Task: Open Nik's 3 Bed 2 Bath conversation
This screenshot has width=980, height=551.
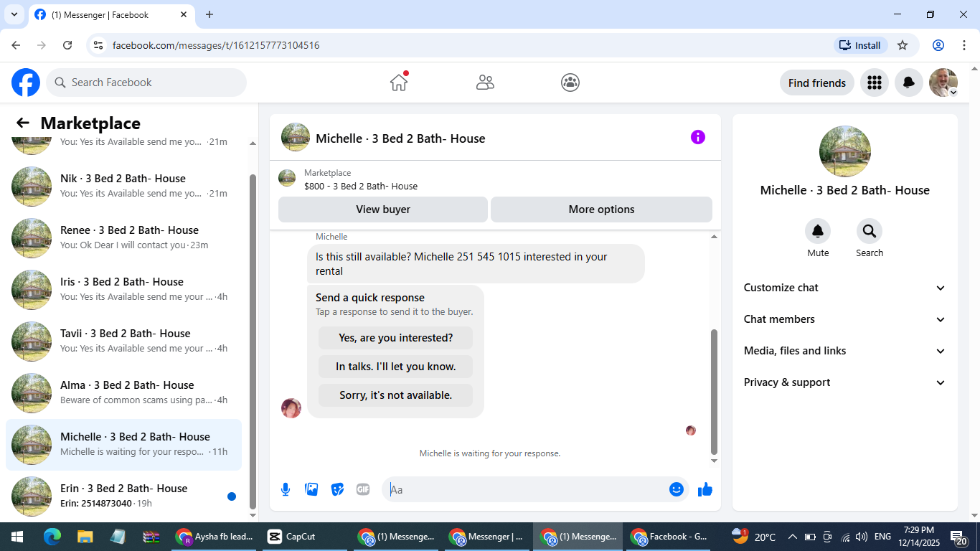Action: pyautogui.click(x=123, y=187)
